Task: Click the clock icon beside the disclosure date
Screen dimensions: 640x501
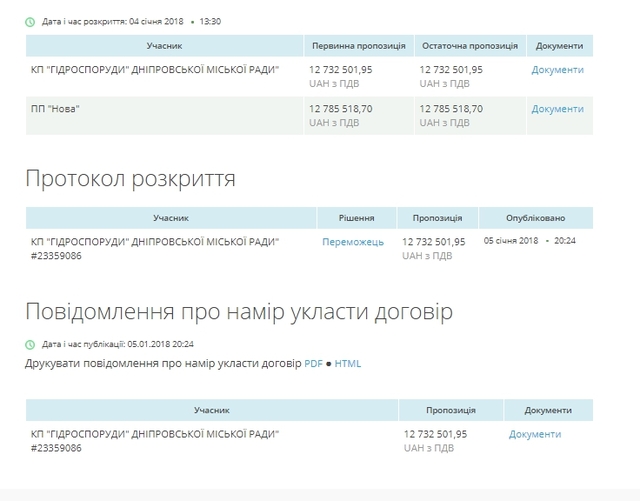Action: [x=30, y=22]
